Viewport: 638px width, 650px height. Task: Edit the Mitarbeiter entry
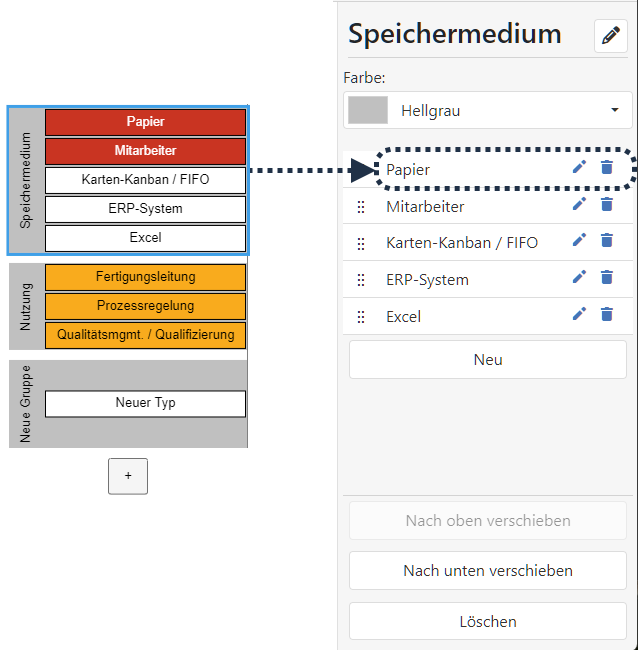pos(579,205)
